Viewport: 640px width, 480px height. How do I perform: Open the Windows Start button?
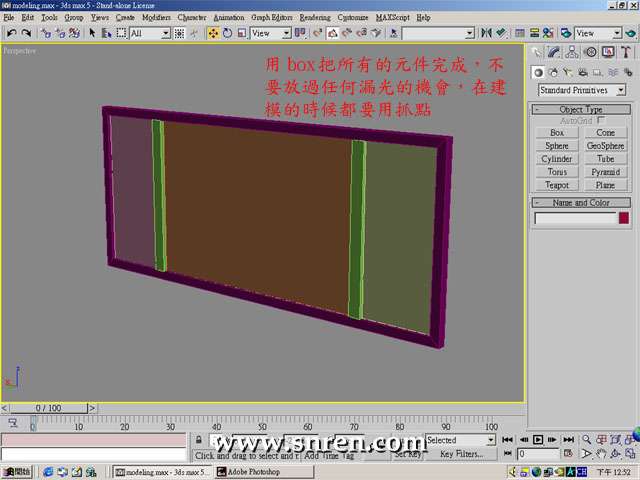tap(17, 472)
